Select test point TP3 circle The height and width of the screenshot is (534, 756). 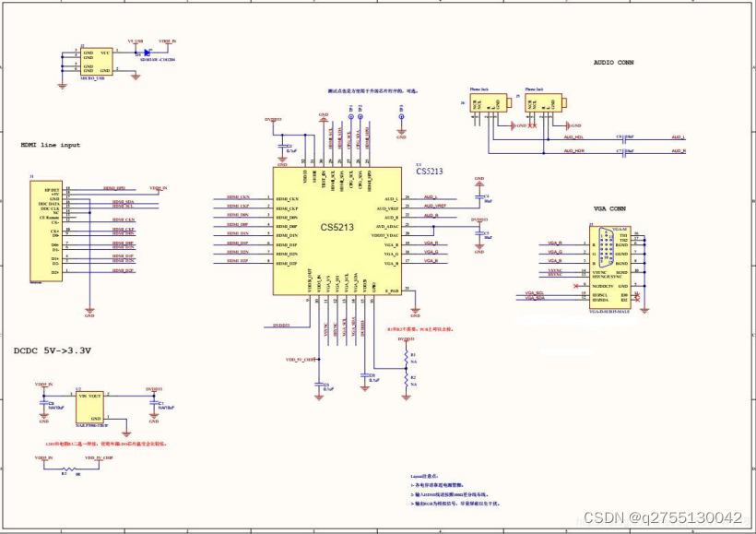click(x=401, y=117)
